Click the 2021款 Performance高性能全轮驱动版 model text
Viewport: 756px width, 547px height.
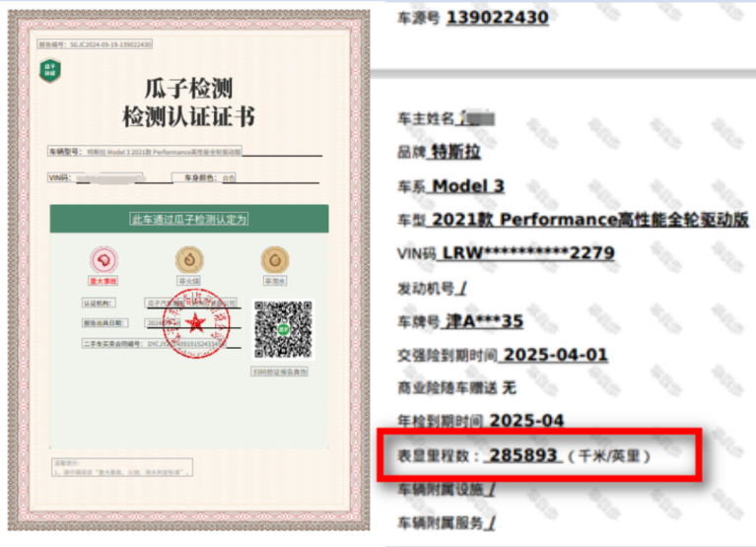point(589,220)
